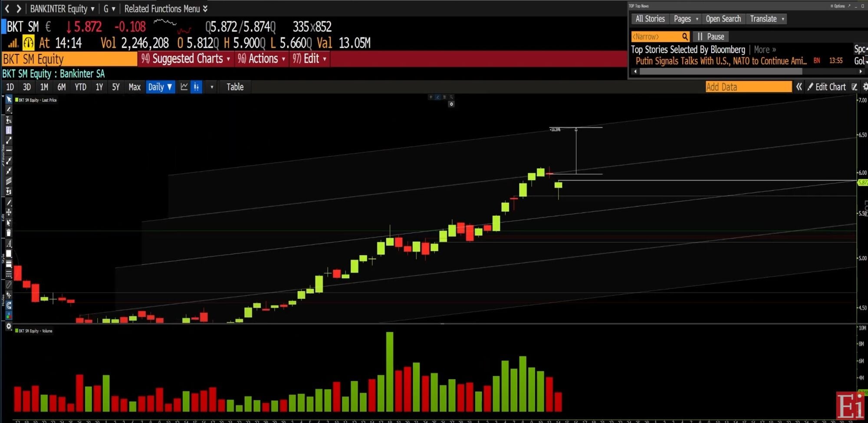The image size is (868, 423).
Task: Click Open Search in Top News
Action: coord(723,19)
